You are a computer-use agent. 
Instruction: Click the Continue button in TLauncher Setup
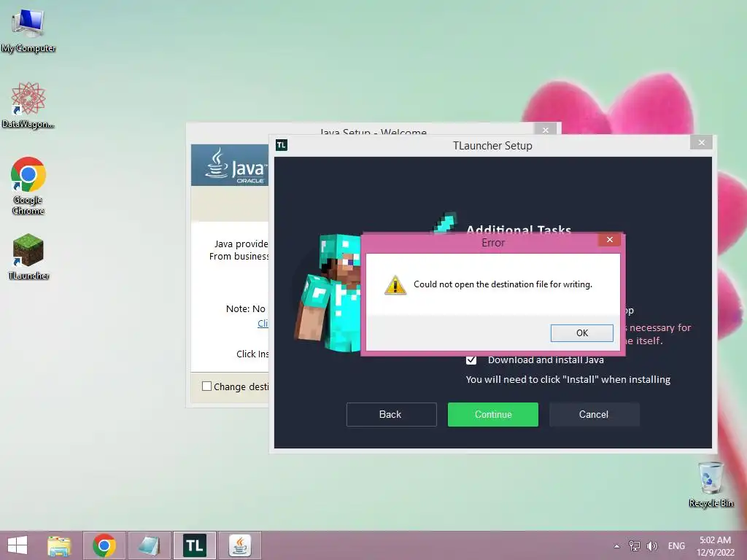(493, 414)
